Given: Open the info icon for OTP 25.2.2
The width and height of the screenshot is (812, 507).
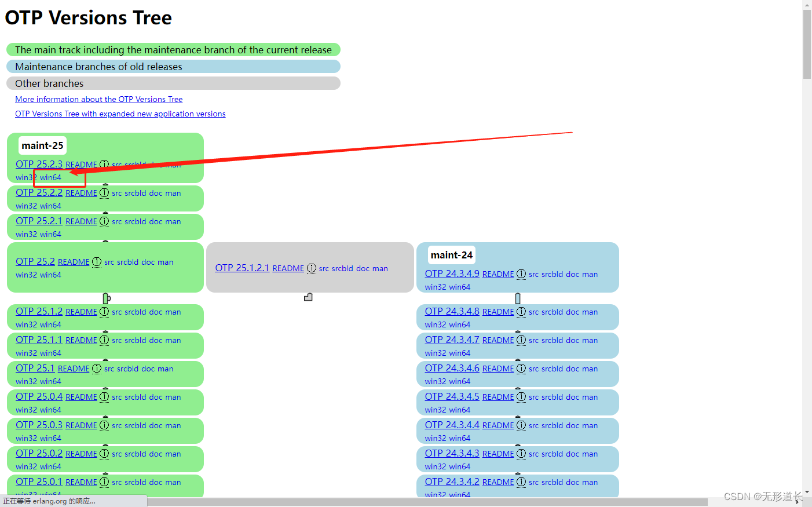Looking at the screenshot, I should [x=104, y=193].
